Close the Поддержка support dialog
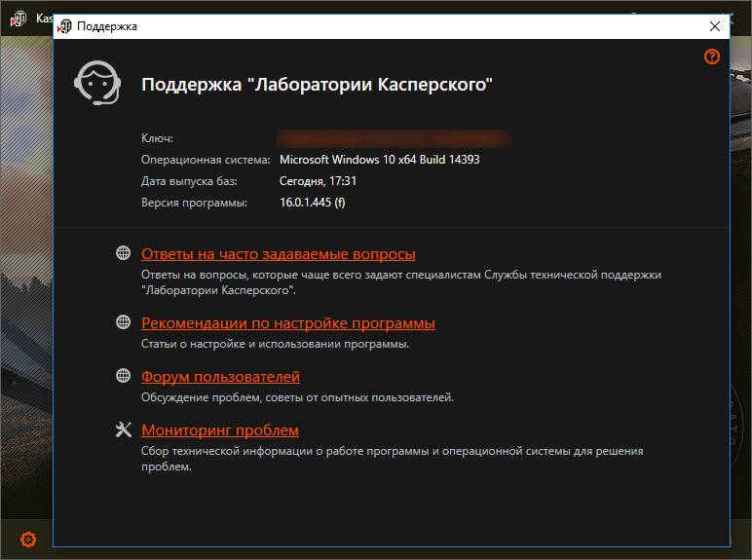The height and width of the screenshot is (560, 752). click(715, 26)
